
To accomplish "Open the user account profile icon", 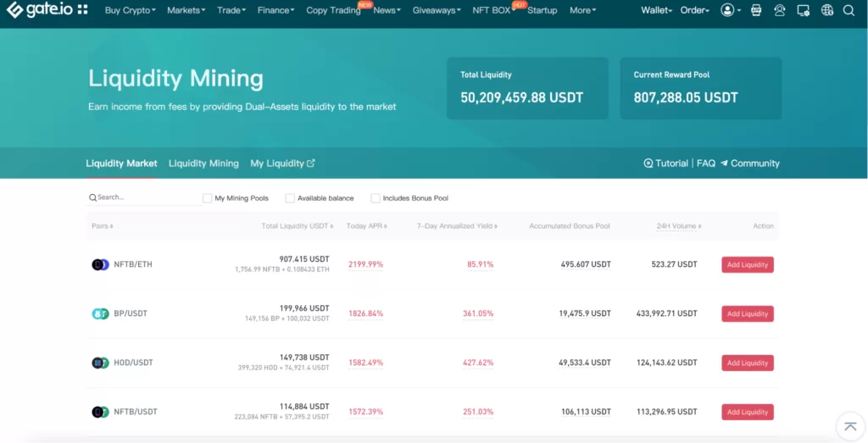I will click(727, 10).
